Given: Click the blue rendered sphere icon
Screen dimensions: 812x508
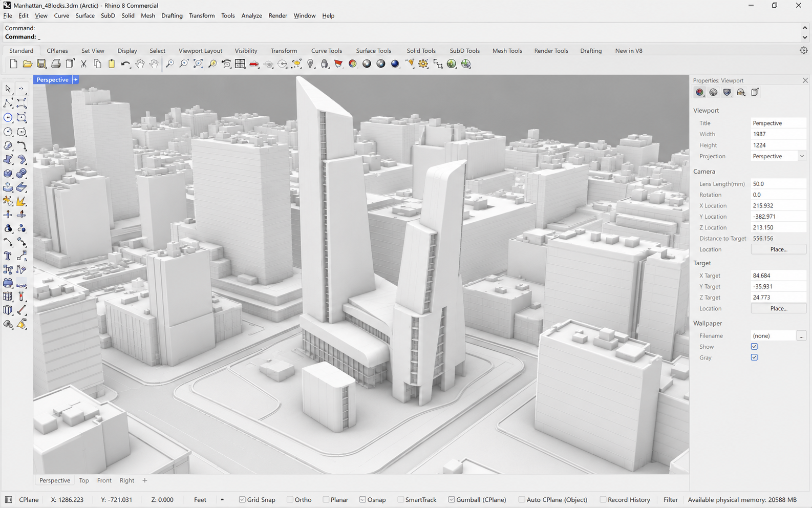Looking at the screenshot, I should click(395, 64).
